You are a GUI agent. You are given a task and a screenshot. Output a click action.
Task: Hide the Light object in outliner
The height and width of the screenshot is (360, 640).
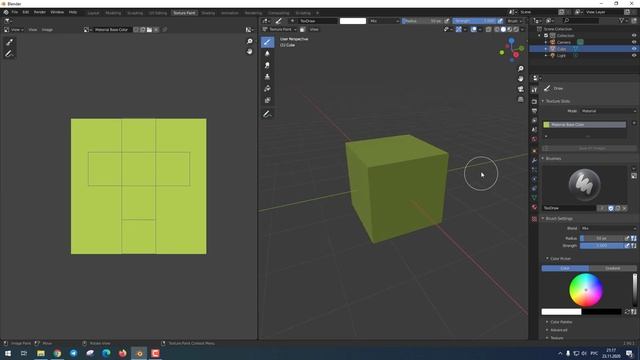(634, 55)
